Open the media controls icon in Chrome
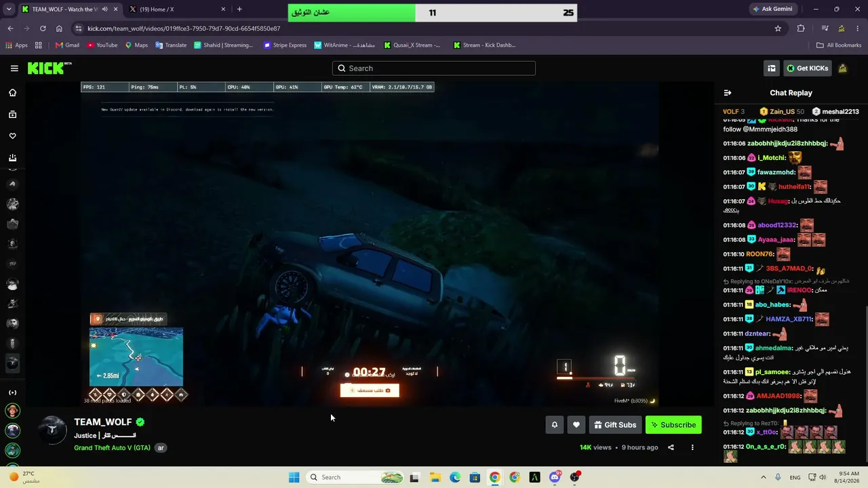 point(825,28)
